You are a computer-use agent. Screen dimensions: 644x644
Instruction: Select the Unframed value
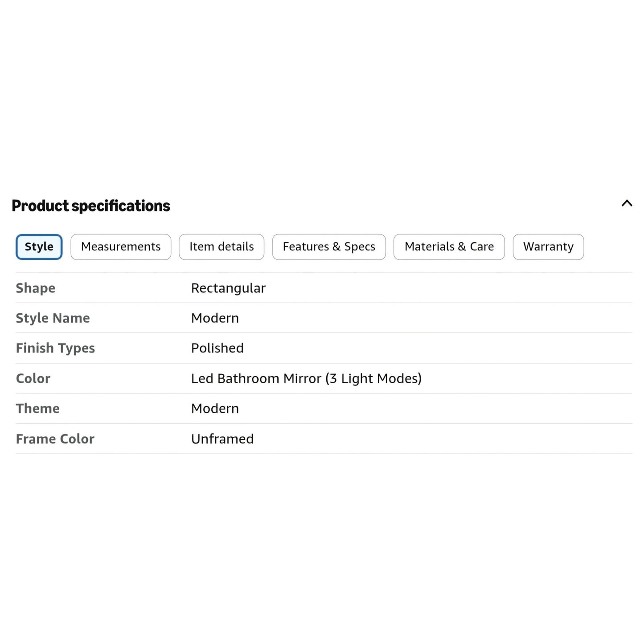[222, 439]
